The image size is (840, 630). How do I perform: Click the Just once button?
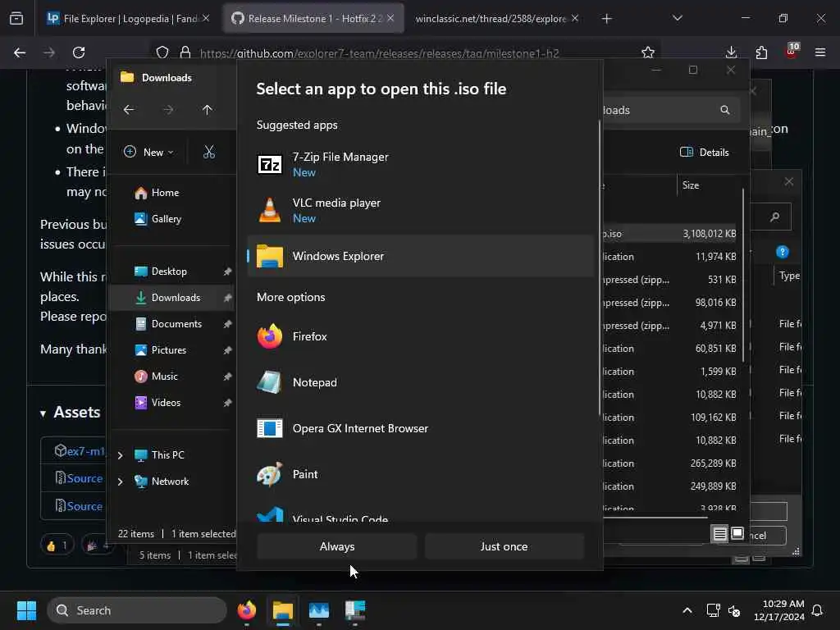click(504, 546)
